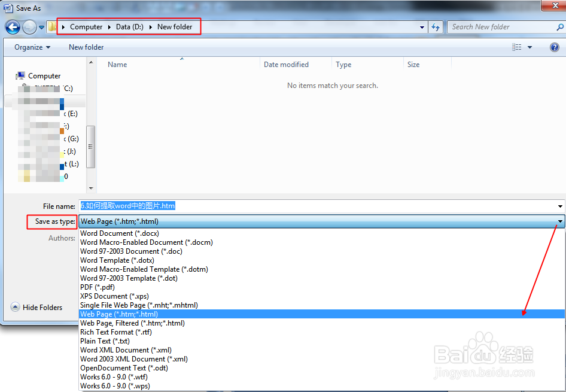Click the navigation pane scroll down arrow
The image size is (566, 392).
91,188
